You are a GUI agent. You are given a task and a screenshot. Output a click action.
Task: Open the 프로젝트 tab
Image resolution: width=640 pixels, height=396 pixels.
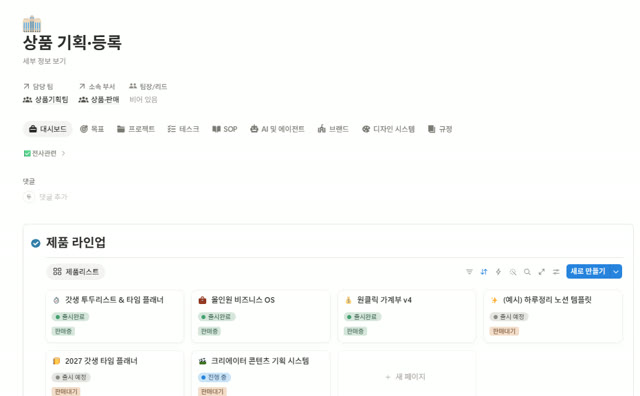click(136, 129)
